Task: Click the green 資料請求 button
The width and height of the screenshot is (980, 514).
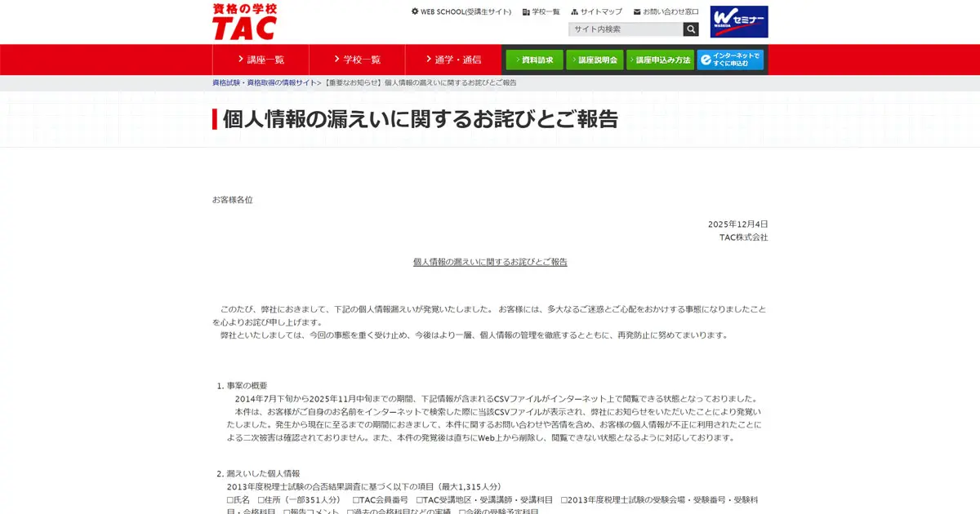Action: click(536, 59)
